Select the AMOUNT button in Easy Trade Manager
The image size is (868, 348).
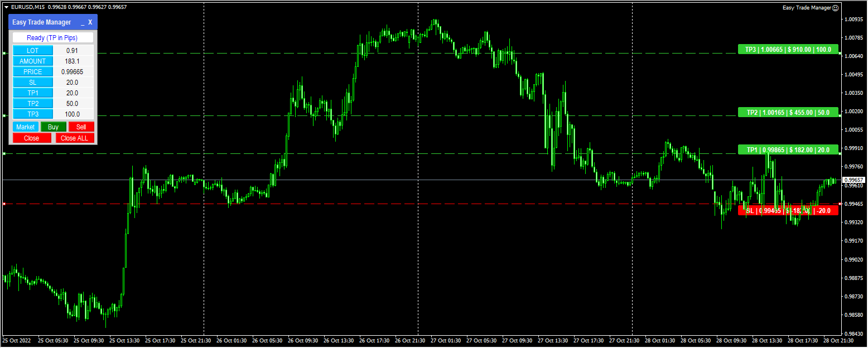[x=32, y=61]
